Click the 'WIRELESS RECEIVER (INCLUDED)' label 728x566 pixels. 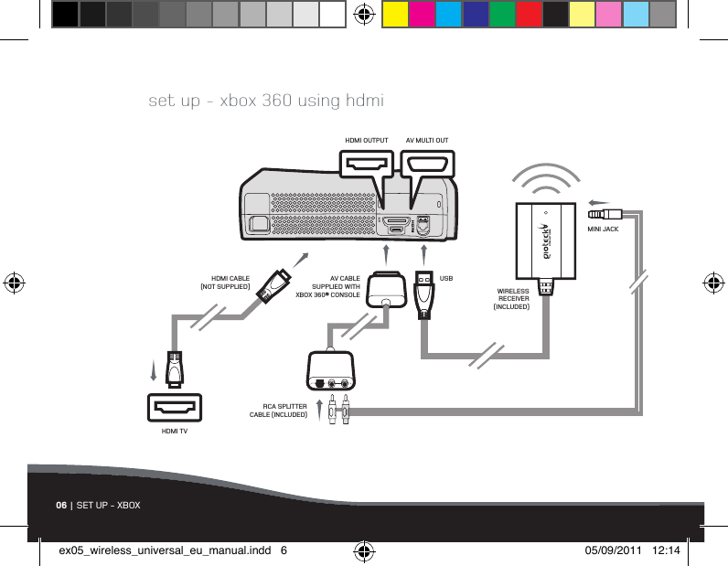(x=511, y=299)
